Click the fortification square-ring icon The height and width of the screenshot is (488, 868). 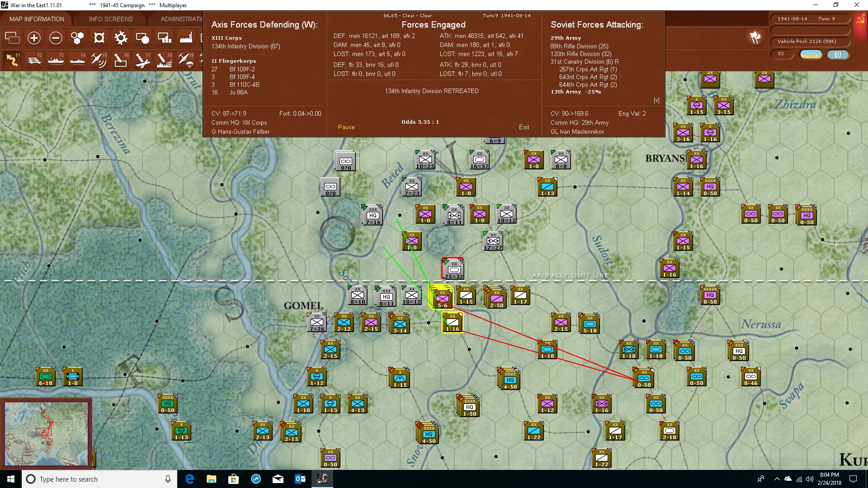[x=99, y=38]
